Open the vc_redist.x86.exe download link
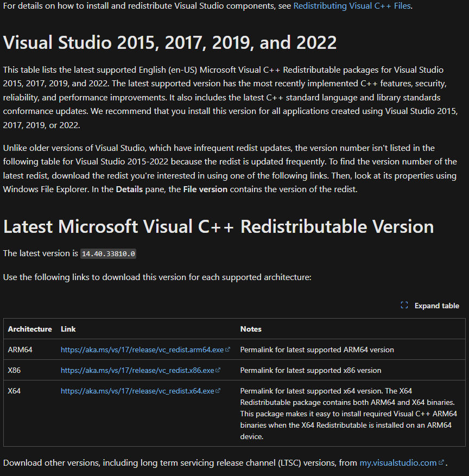This screenshot has height=476, width=469. 137,370
